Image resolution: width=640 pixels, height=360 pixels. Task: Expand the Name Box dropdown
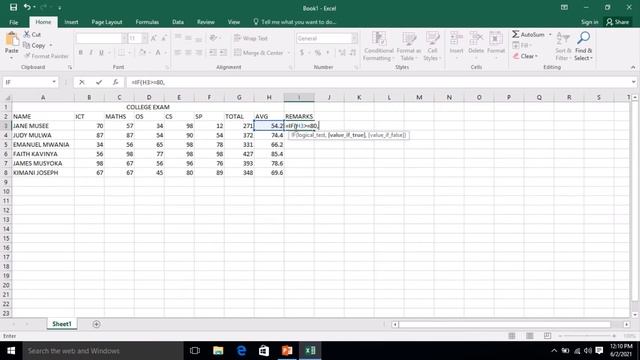click(x=54, y=82)
